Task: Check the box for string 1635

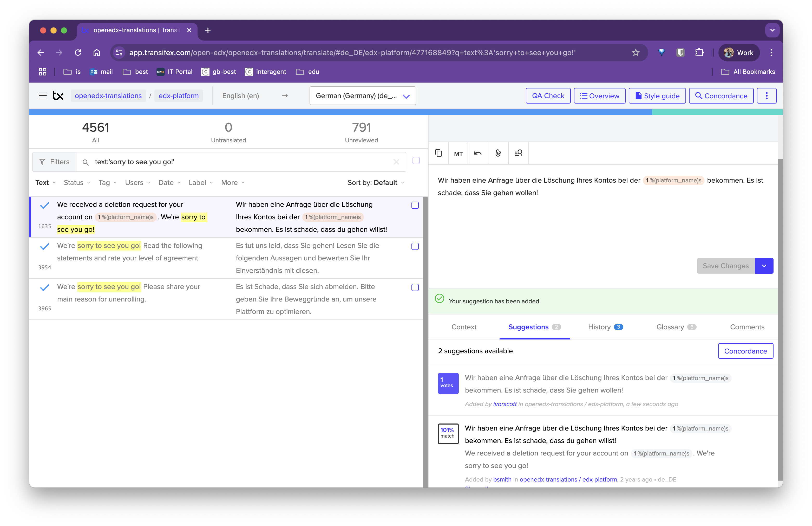Action: coord(415,205)
